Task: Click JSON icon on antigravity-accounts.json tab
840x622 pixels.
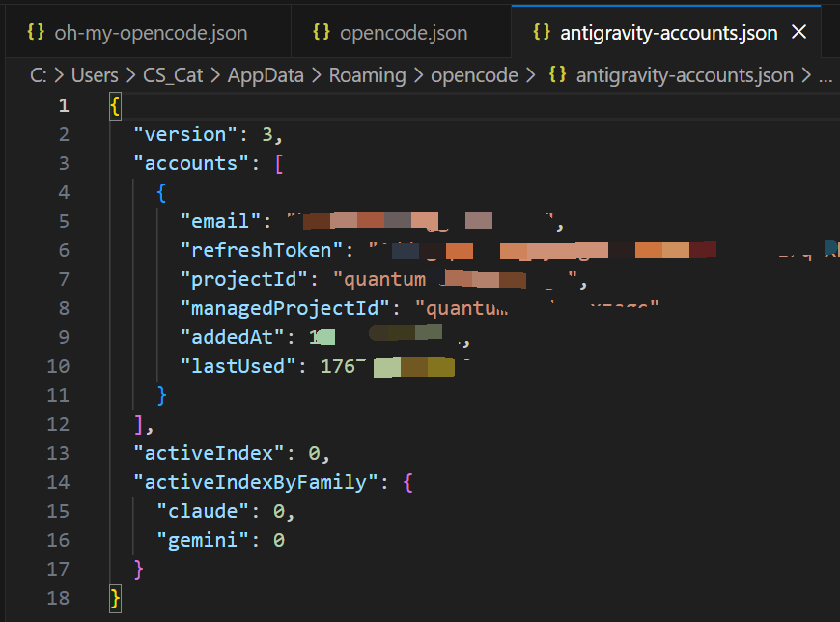Action: (542, 32)
